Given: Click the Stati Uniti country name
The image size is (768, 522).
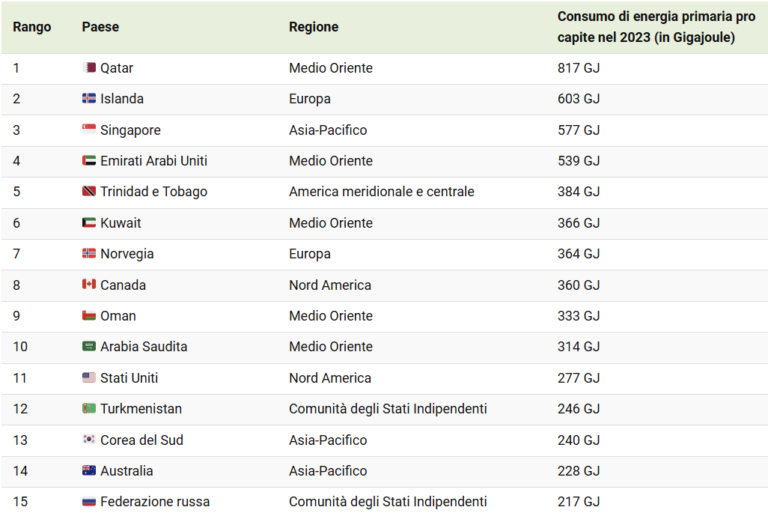Looking at the screenshot, I should 129,378.
